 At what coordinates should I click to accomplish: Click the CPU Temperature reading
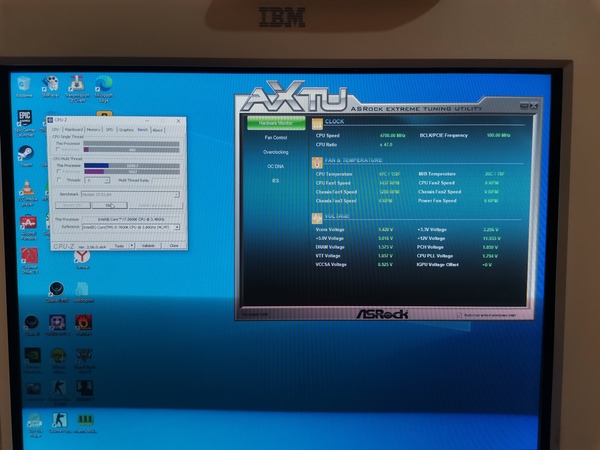pos(390,174)
